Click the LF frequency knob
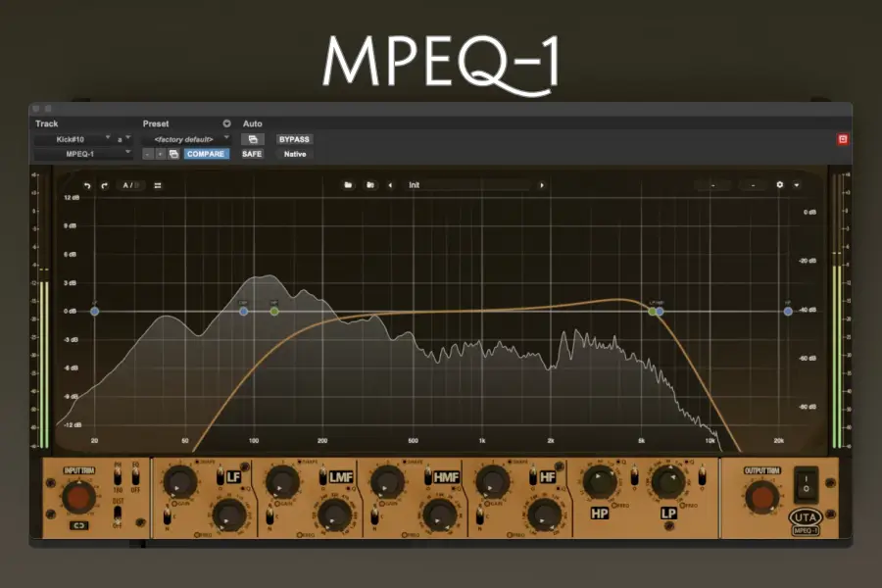The width and height of the screenshot is (882, 588). tap(229, 514)
